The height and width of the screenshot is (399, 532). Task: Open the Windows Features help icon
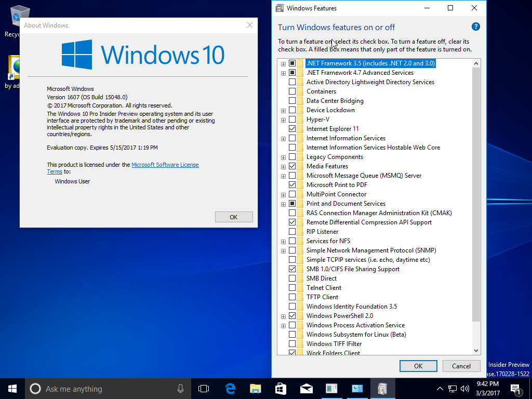pos(476,27)
